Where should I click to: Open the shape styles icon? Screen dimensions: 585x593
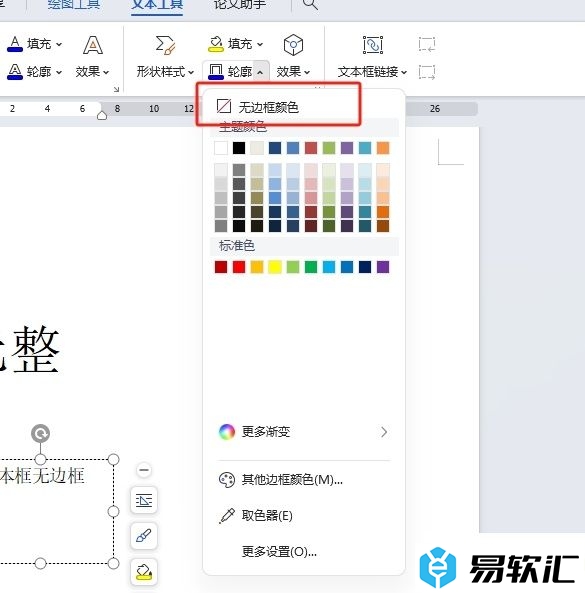165,45
